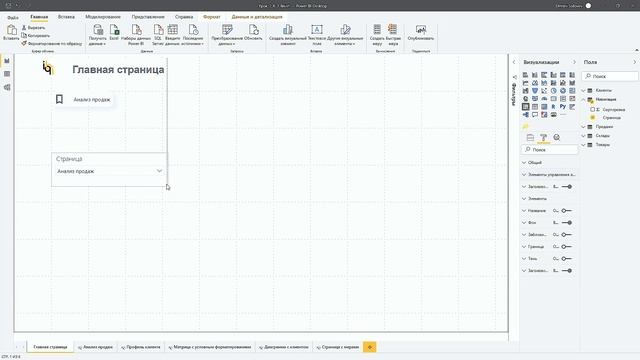Image resolution: width=640 pixels, height=360 pixels.
Task: Uncheck the Страница field
Action: click(x=593, y=118)
